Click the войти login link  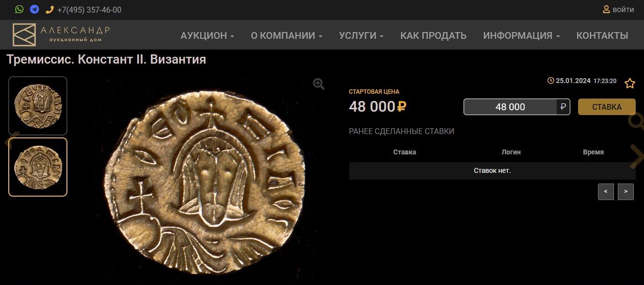point(623,9)
